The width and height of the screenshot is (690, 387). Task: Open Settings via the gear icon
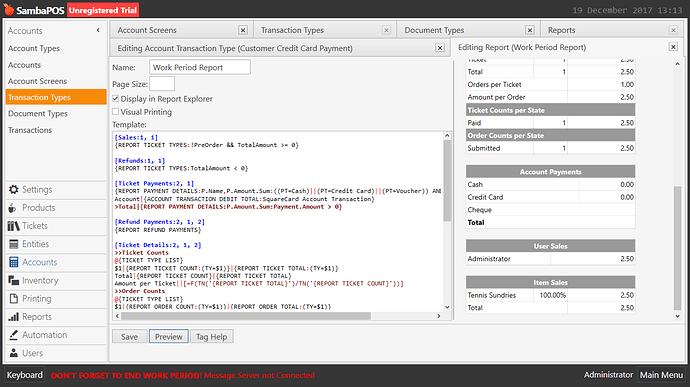click(x=14, y=189)
